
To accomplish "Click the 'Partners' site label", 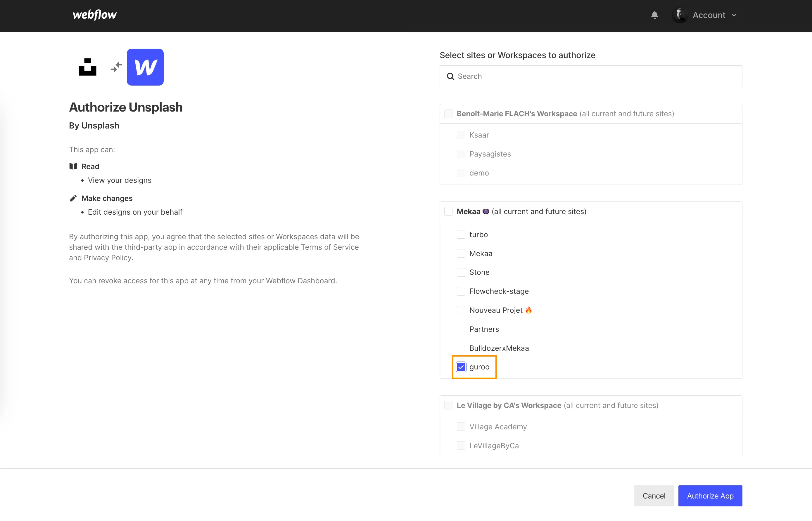I will pos(484,329).
